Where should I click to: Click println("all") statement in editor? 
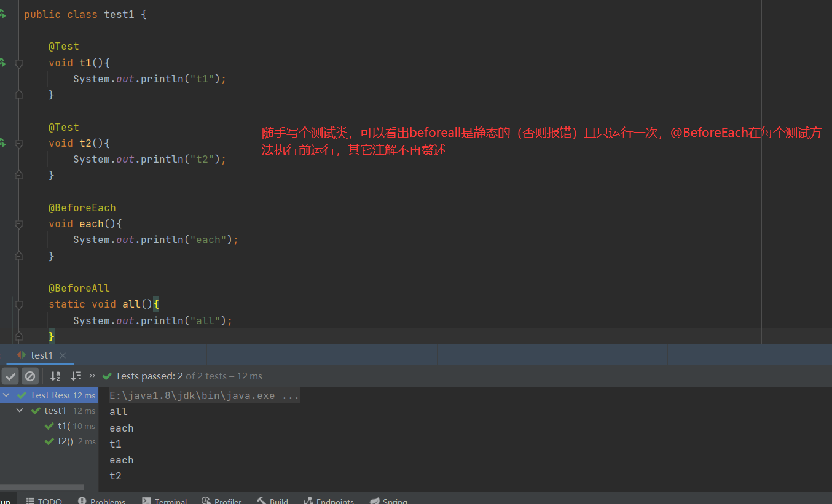[153, 320]
